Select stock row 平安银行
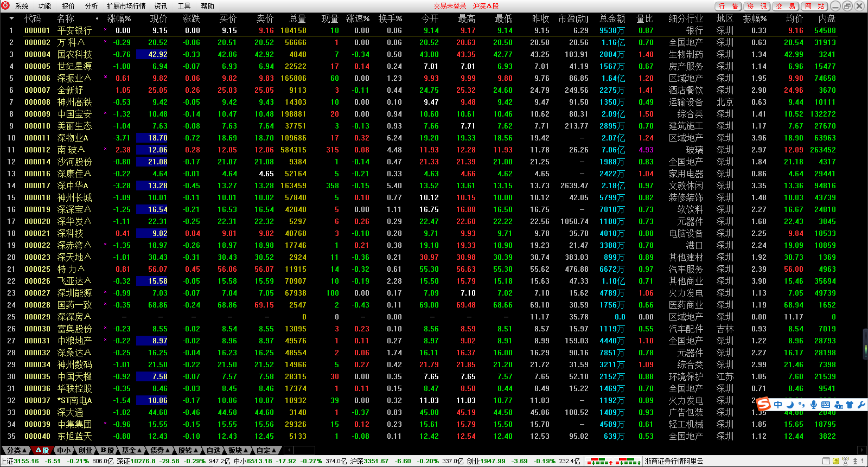Image resolution: width=868 pixels, height=467 pixels. pyautogui.click(x=419, y=30)
